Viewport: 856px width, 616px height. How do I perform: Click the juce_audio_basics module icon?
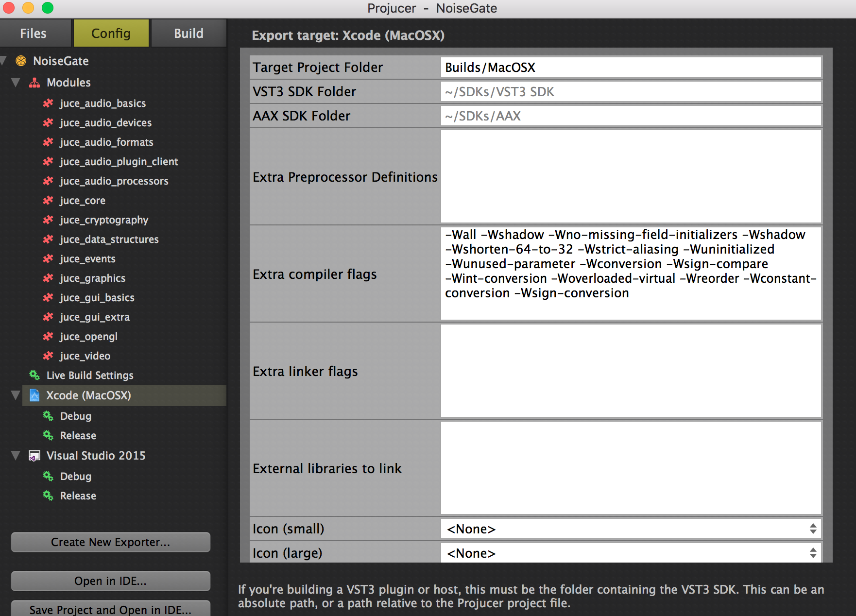click(x=48, y=103)
